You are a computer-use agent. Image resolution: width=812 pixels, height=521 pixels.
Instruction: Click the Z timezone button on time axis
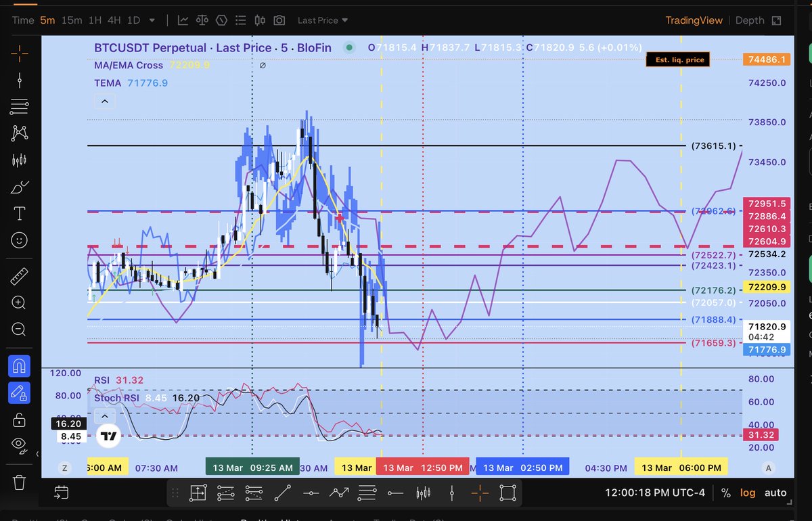point(65,468)
